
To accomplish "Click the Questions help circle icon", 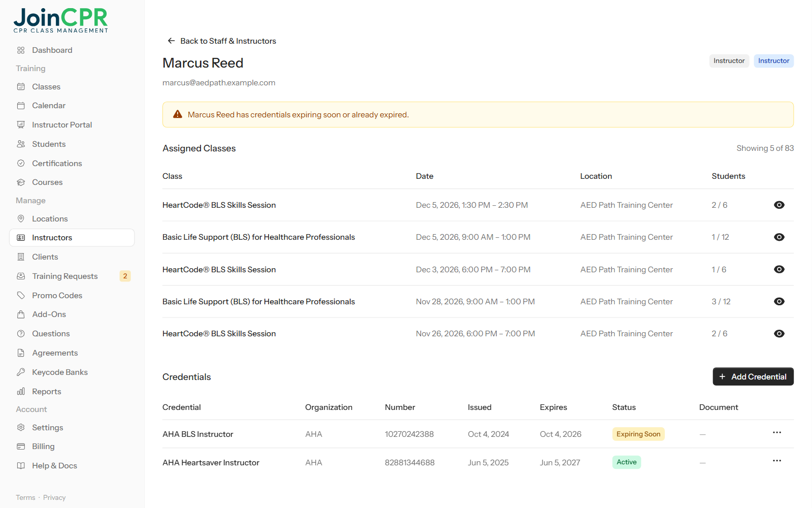I will (21, 334).
